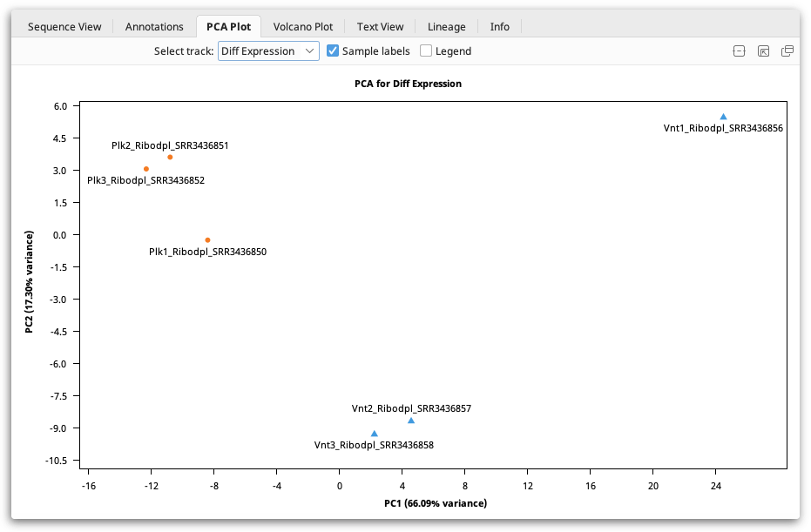Open the Annotations tab
Image resolution: width=811 pixels, height=532 pixels.
pos(154,27)
